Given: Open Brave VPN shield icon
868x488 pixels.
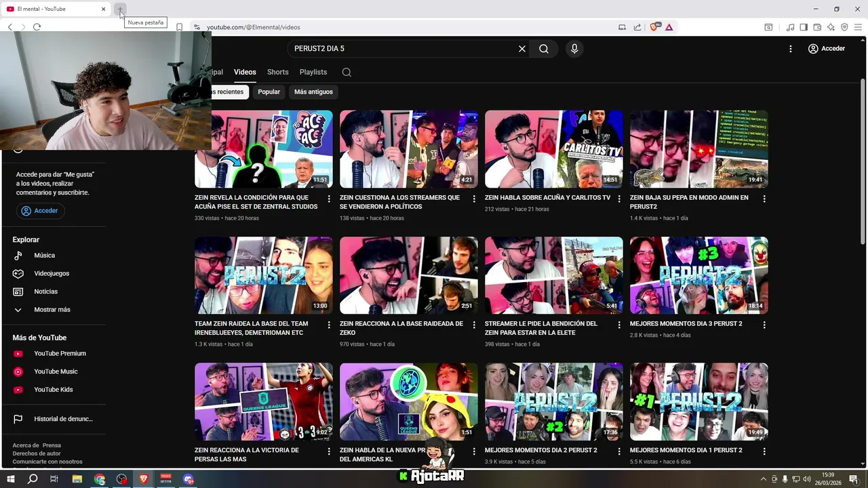Looking at the screenshot, I should [844, 27].
